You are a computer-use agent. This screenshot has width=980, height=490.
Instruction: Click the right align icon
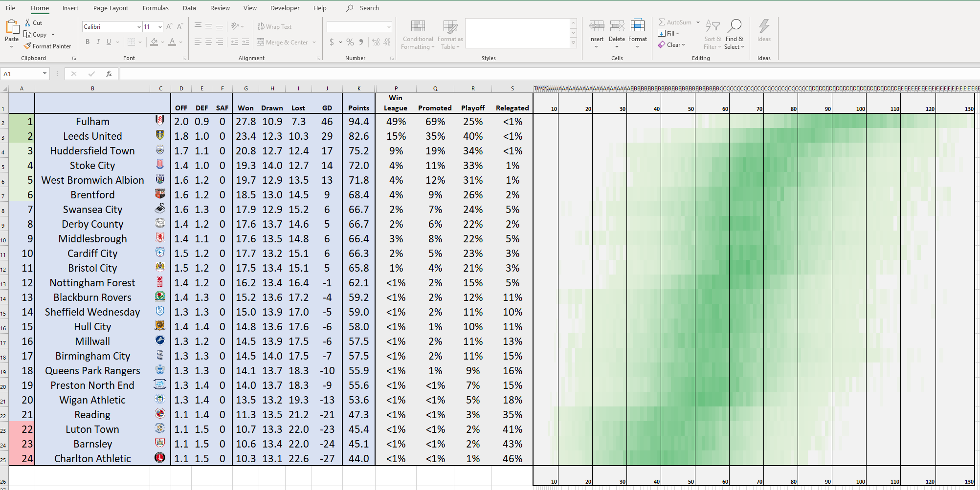(x=220, y=42)
